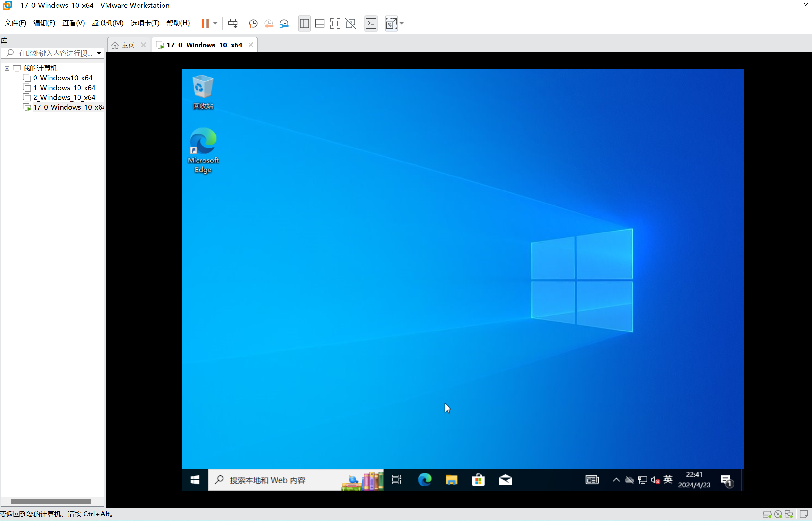Toggle the console view button
Screen dimensions: 812x521
371,23
